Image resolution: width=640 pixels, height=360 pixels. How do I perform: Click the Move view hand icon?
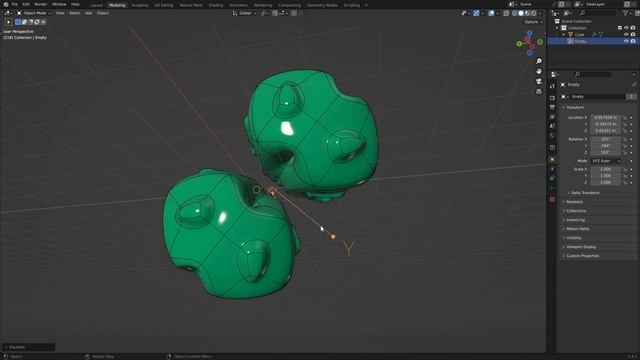coord(539,71)
